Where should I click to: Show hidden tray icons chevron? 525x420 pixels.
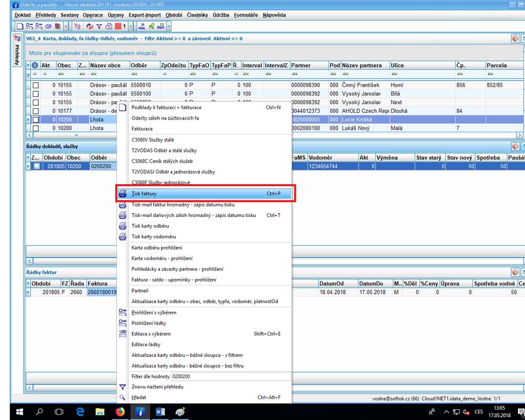(x=447, y=412)
